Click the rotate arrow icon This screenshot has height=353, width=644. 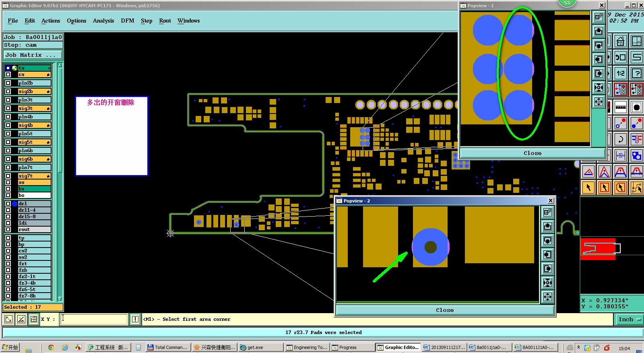621,139
